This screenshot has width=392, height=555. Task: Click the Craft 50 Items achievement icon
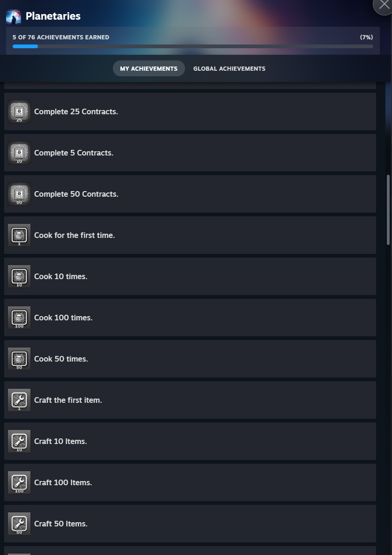19,524
